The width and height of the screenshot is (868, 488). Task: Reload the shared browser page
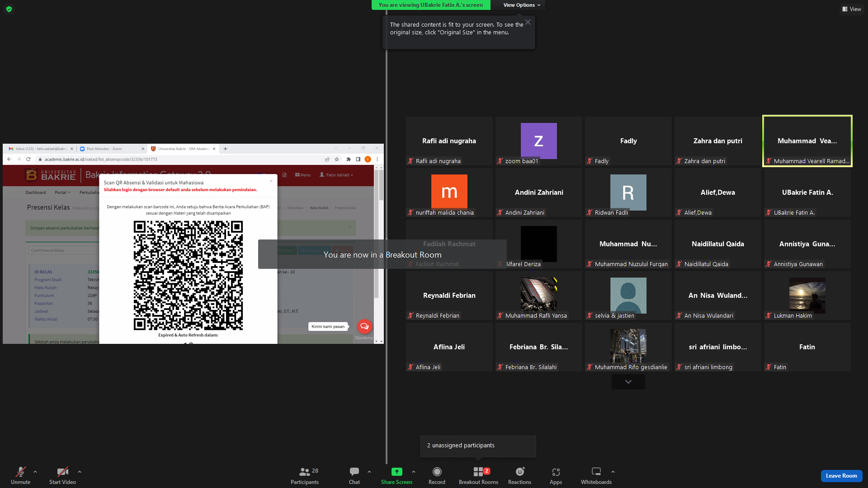(28, 159)
